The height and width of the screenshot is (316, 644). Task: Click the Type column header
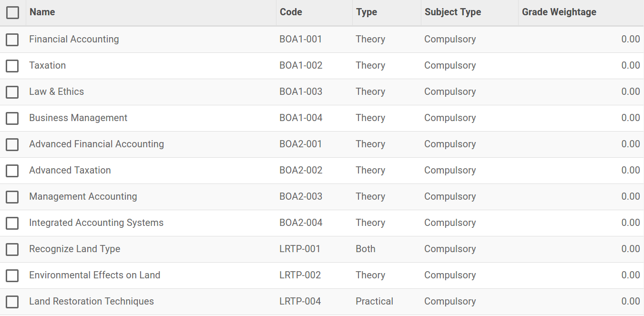tap(367, 12)
